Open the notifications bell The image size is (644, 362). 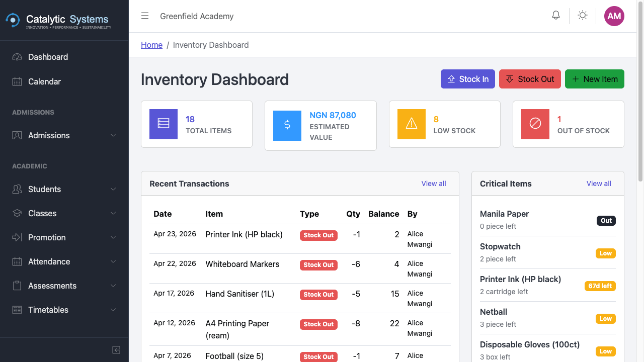click(x=556, y=16)
